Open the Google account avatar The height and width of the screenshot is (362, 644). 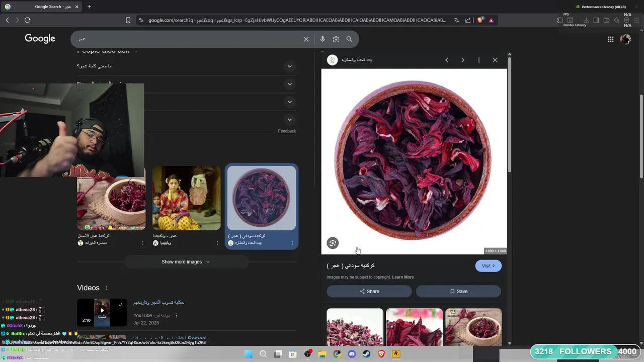pos(625,39)
